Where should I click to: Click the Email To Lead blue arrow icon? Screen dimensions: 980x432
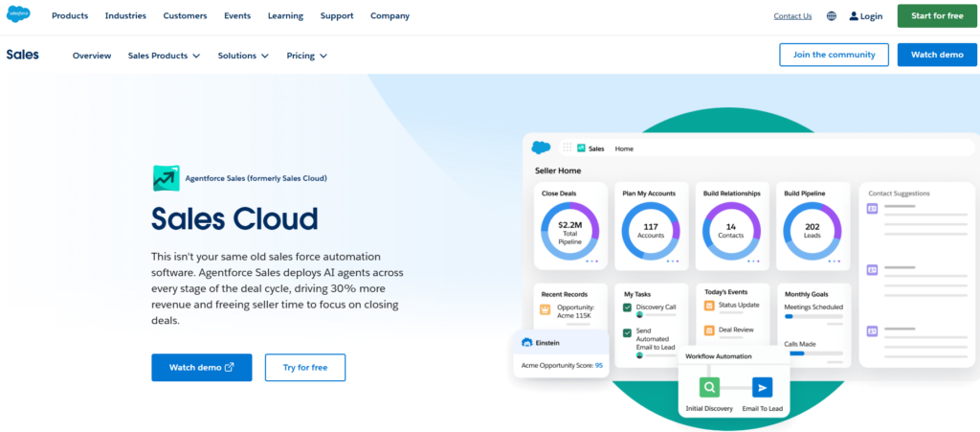763,388
